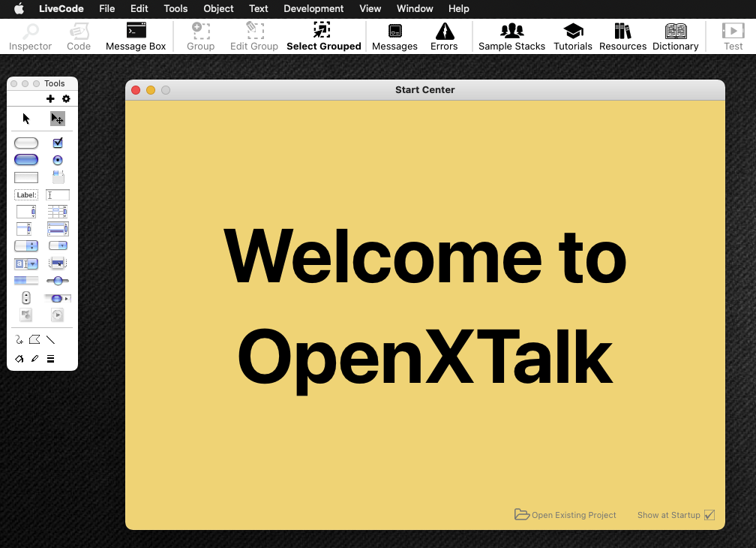The image size is (756, 548).
Task: Choose the option menu control
Action: click(26, 246)
